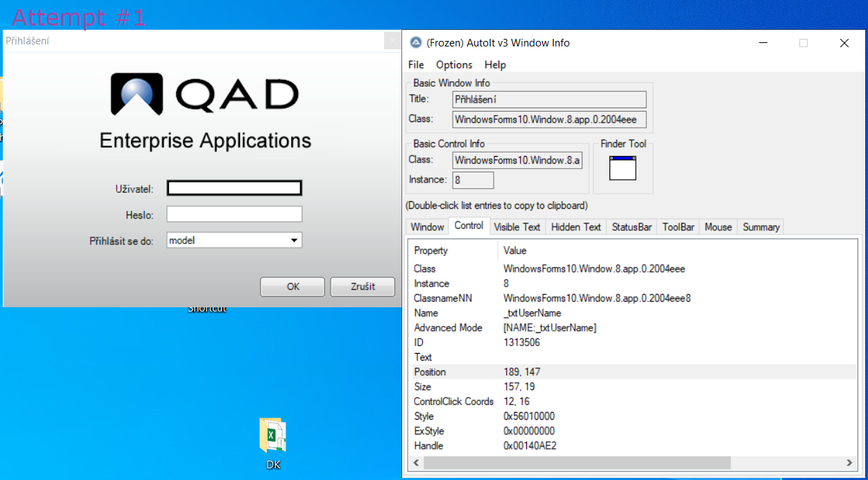Click the horizontal scrollbar left arrow
The height and width of the screenshot is (480, 868).
(x=416, y=462)
